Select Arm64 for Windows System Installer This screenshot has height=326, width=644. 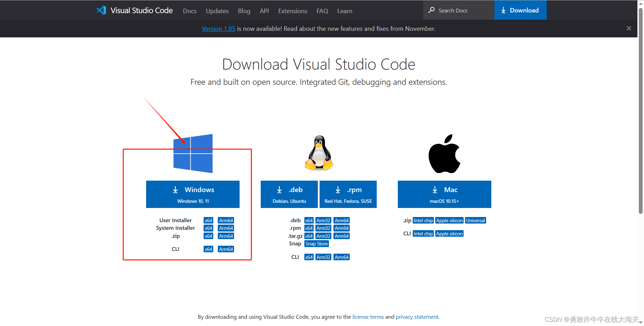click(226, 228)
